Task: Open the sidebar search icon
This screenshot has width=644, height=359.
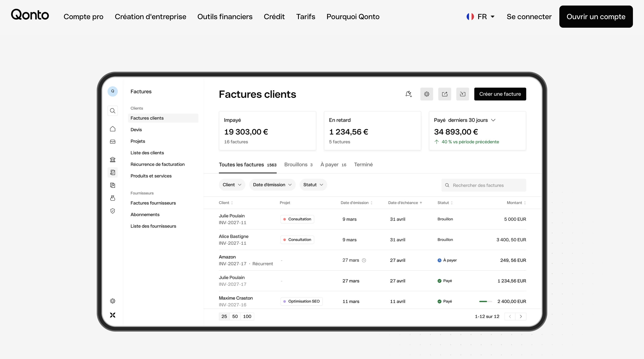Action: tap(113, 111)
